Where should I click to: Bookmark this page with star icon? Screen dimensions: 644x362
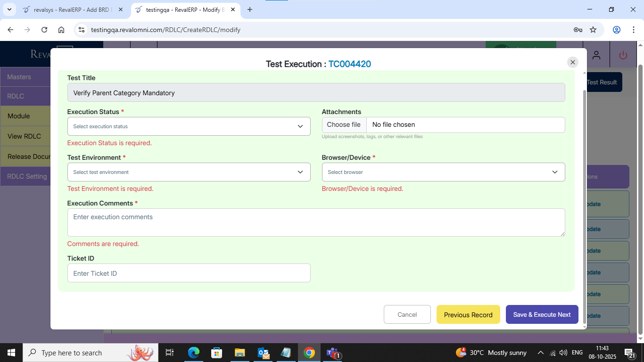click(593, 30)
